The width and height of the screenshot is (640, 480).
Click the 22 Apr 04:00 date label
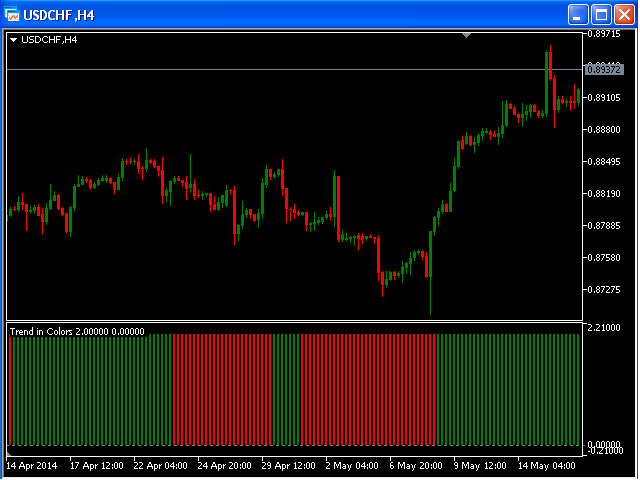coord(160,466)
